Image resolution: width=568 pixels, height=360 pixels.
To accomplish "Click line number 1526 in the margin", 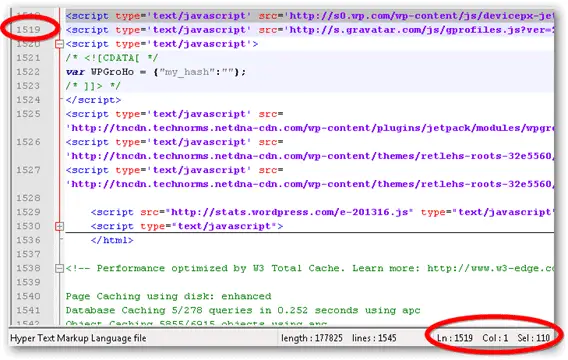I will point(28,142).
